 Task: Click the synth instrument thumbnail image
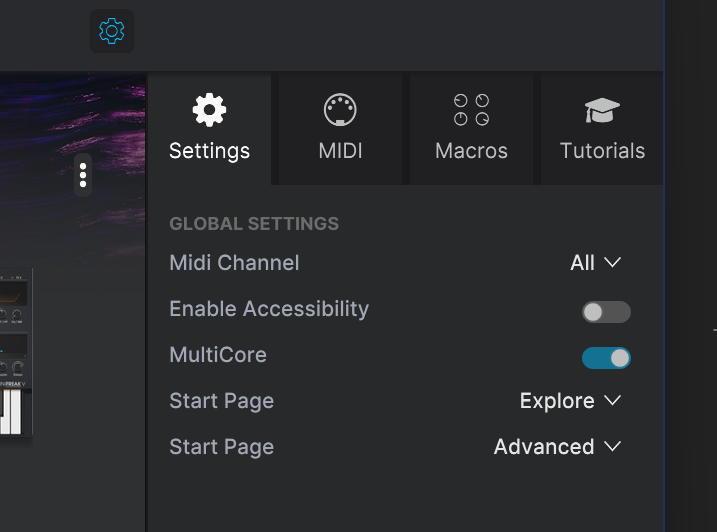pos(16,352)
